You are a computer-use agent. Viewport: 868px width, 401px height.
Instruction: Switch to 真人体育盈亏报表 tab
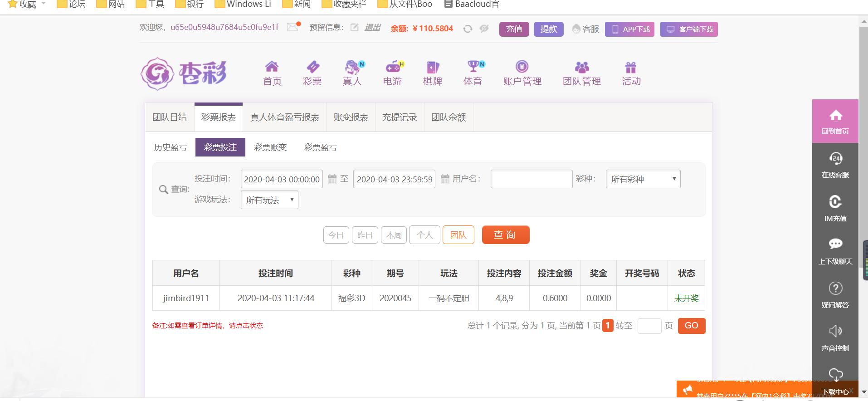[285, 117]
